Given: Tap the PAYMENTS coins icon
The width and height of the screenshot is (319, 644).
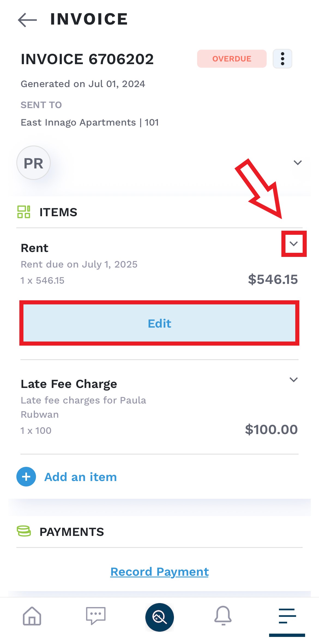Looking at the screenshot, I should coord(24,531).
